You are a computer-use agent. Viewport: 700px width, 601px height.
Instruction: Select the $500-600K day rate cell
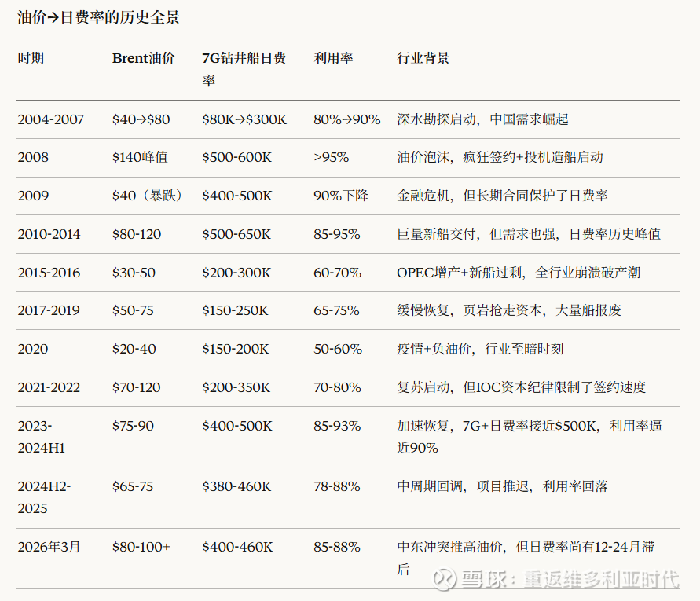(237, 157)
